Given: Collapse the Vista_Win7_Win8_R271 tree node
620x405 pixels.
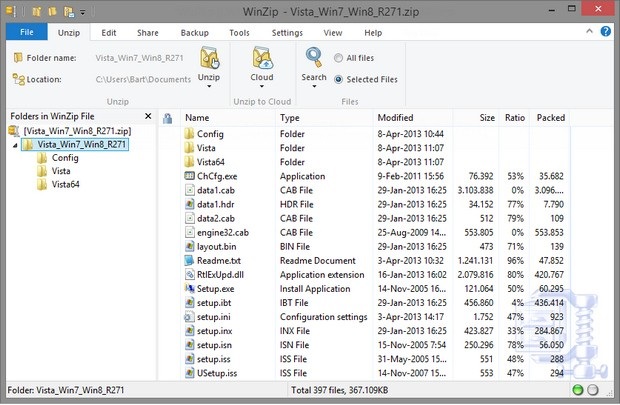Looking at the screenshot, I should (x=15, y=145).
